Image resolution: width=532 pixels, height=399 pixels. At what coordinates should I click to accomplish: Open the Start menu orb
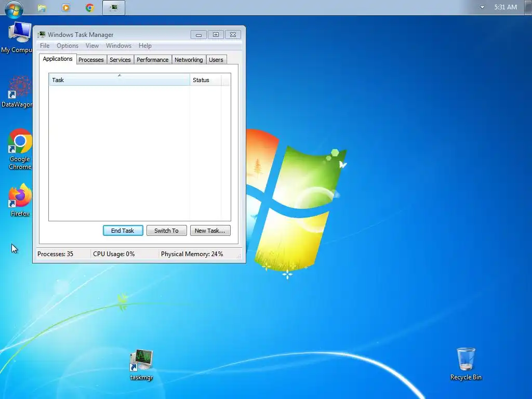pyautogui.click(x=14, y=8)
